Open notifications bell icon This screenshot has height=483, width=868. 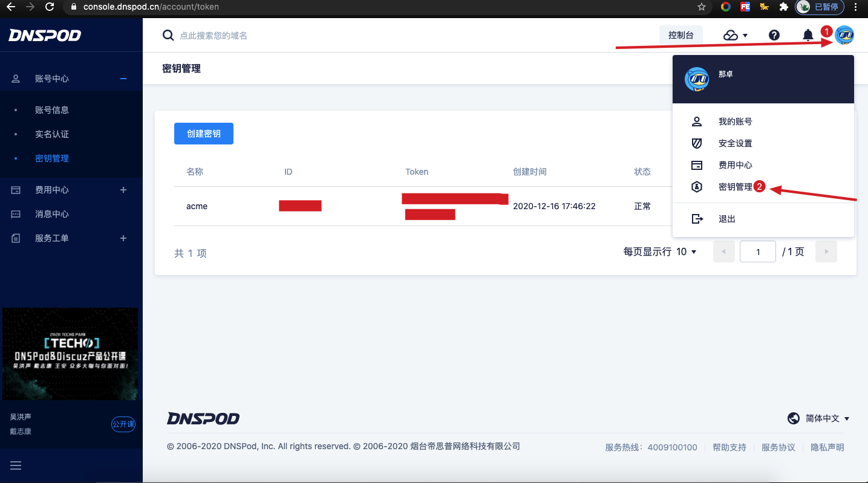coord(808,35)
